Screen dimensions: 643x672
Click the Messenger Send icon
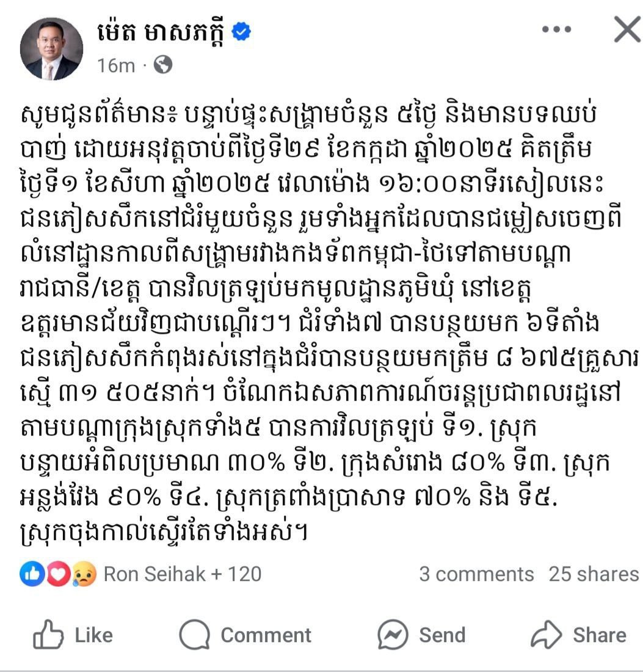coord(393,635)
